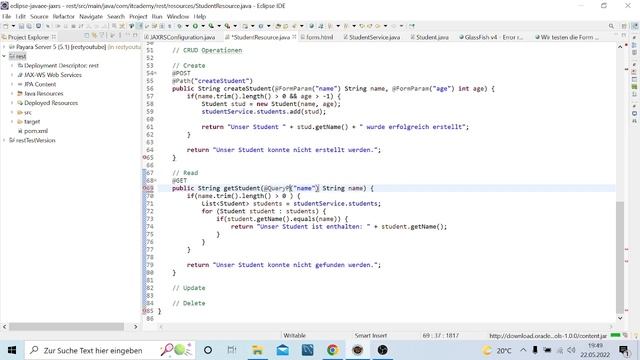Save the current file with Save icon
Screen dimensions: 640x360
21,26
